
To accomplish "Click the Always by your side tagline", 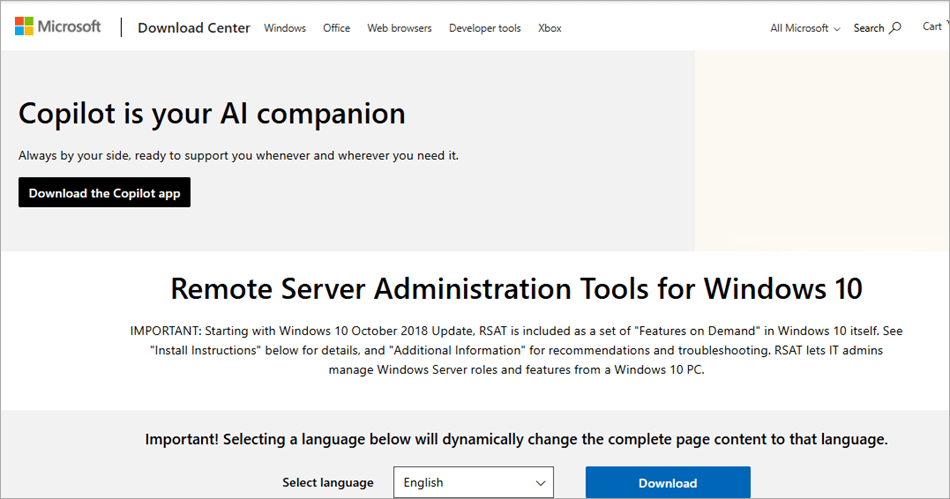I will coord(238,156).
